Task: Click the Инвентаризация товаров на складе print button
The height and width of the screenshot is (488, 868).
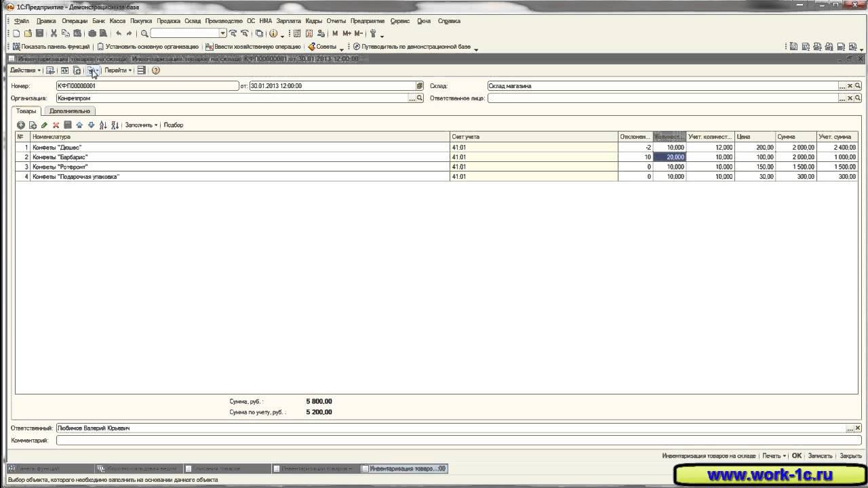Action: 709,456
